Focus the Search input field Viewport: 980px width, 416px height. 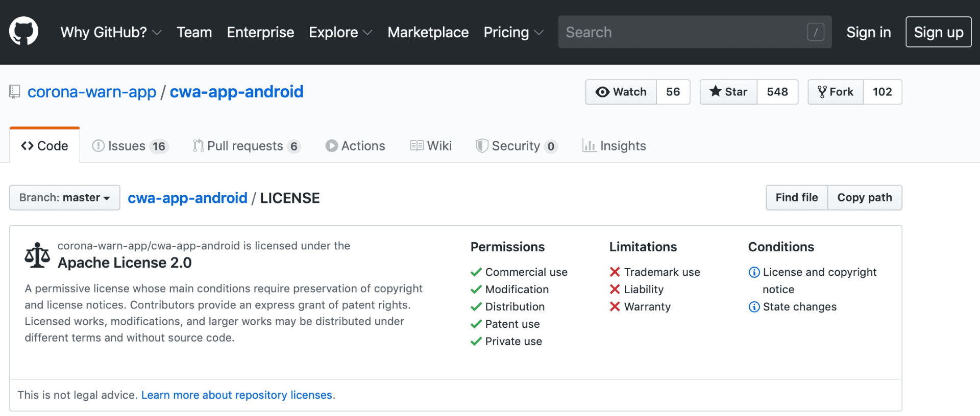tap(695, 32)
